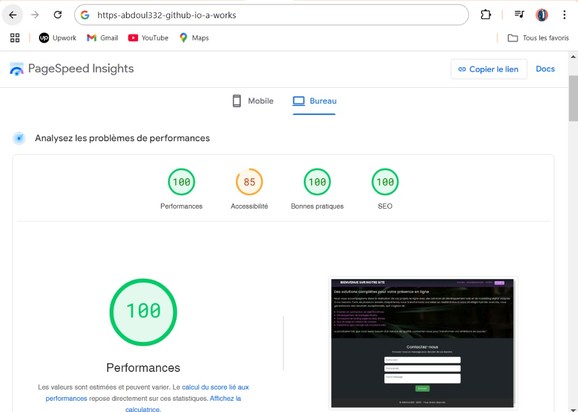Click the Copier le lien button
The height and width of the screenshot is (412, 578).
coord(489,69)
